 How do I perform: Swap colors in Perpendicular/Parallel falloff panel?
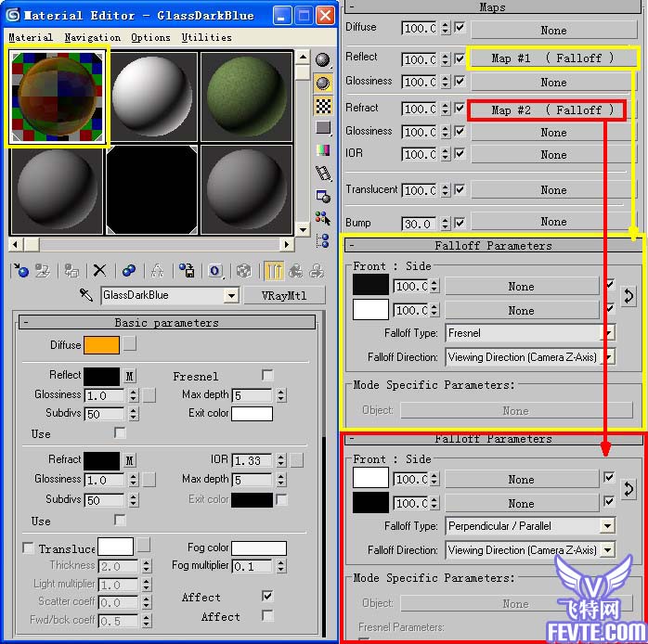pyautogui.click(x=629, y=489)
